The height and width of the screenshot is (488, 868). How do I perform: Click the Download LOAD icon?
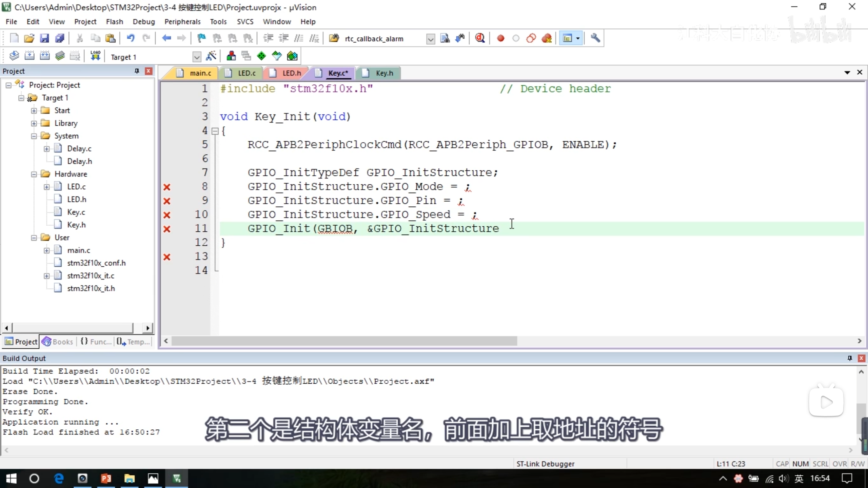tap(95, 56)
